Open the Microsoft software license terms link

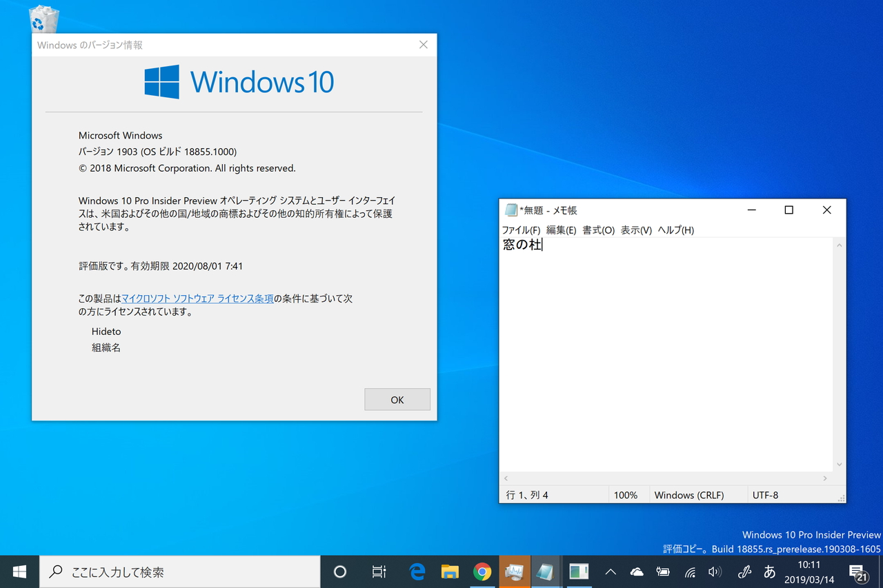[x=197, y=298]
